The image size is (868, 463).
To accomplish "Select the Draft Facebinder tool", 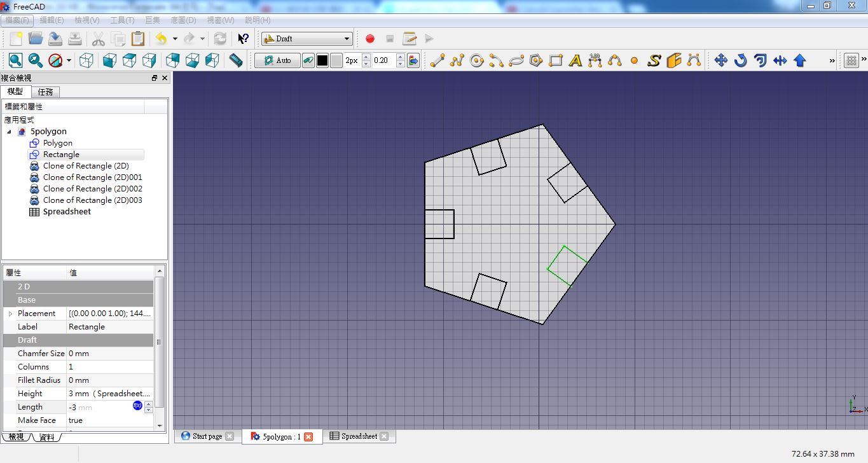I will [x=674, y=60].
